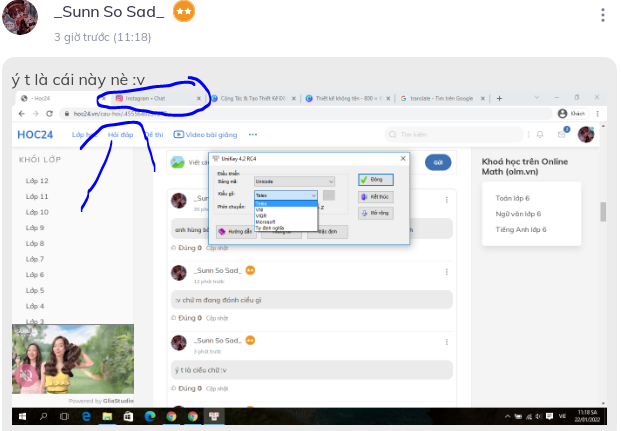621x431 pixels.
Task: Switch to the Instagram Chat browser tab
Action: 152,98
